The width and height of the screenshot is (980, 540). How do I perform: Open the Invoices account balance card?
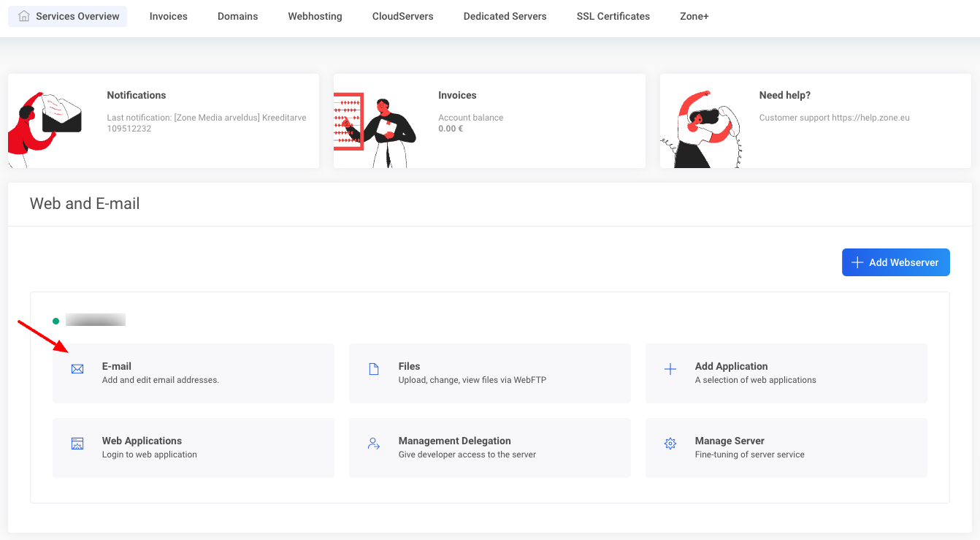click(x=489, y=121)
